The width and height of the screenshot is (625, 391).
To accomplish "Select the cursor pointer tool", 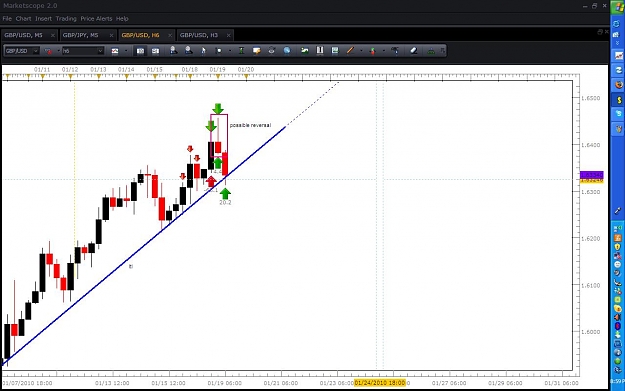I will coord(203,51).
